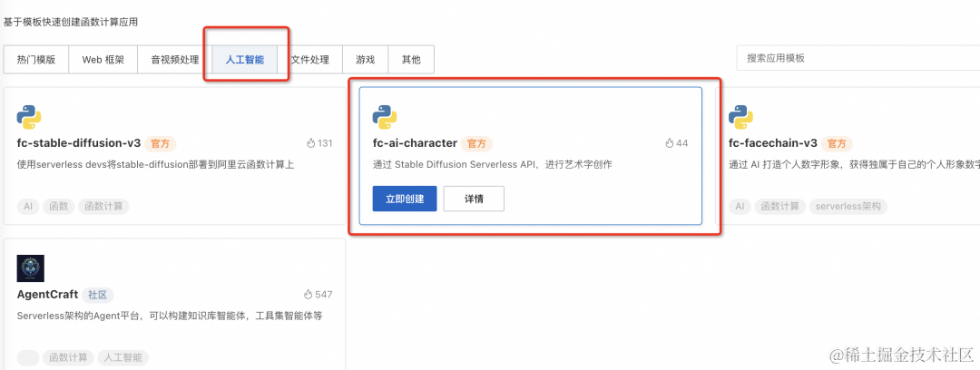Click 函数计算 tag on AgentCraft card
980x370 pixels.
click(68, 358)
